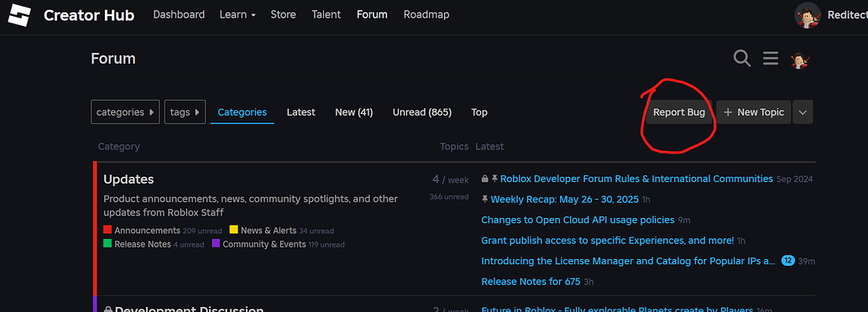The width and height of the screenshot is (868, 312).
Task: Click the yellow News & Alerts square
Action: tap(233, 230)
